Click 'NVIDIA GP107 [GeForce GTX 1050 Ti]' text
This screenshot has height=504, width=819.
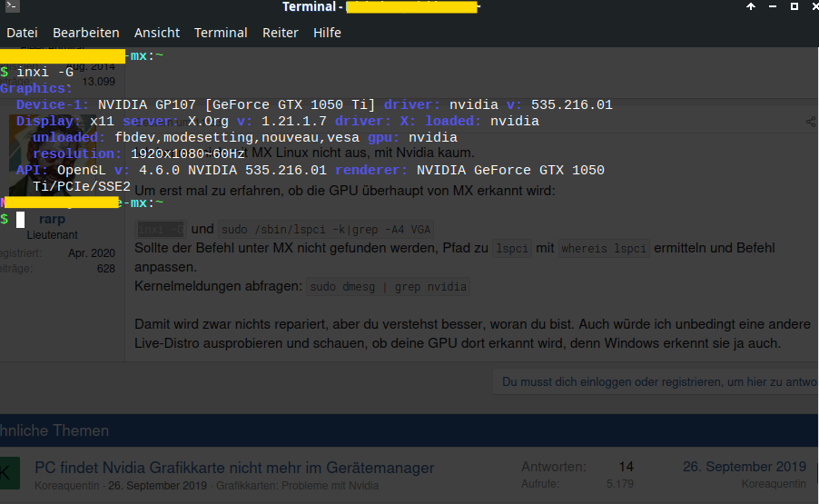pos(237,104)
